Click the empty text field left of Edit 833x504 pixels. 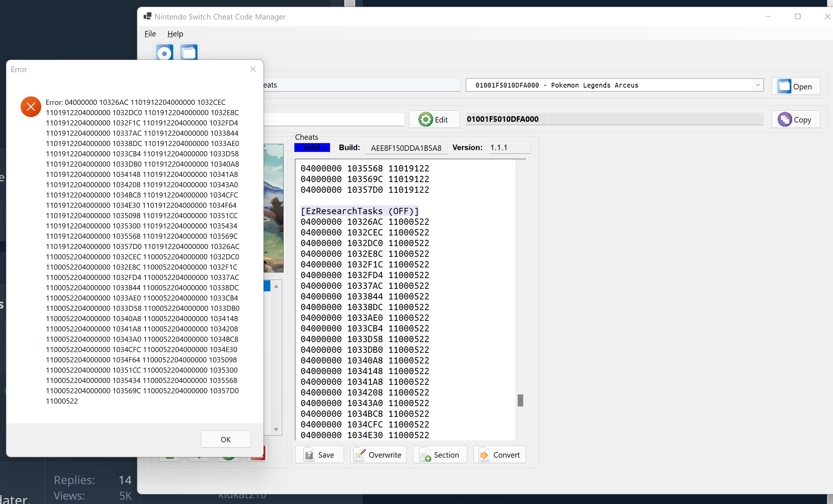click(334, 119)
